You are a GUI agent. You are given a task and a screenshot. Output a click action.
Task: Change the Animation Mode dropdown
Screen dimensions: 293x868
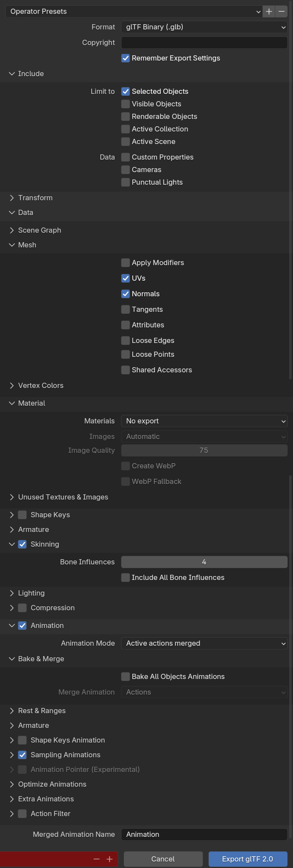coord(204,644)
